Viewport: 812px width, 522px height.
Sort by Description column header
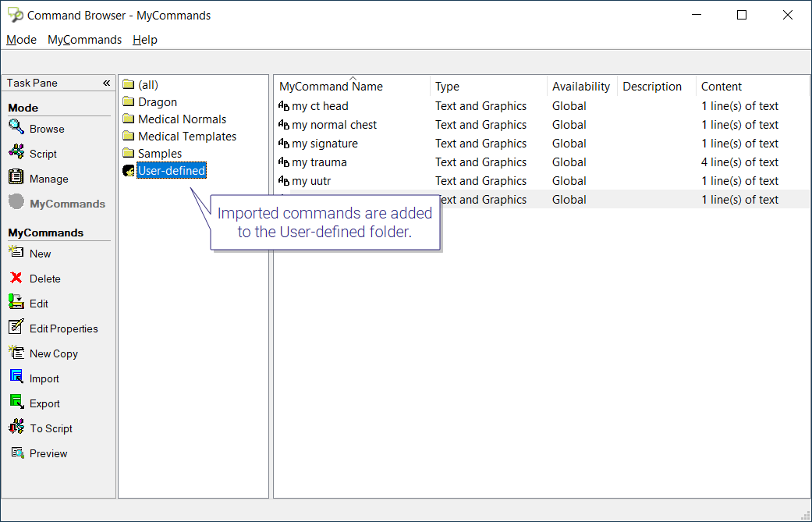657,86
